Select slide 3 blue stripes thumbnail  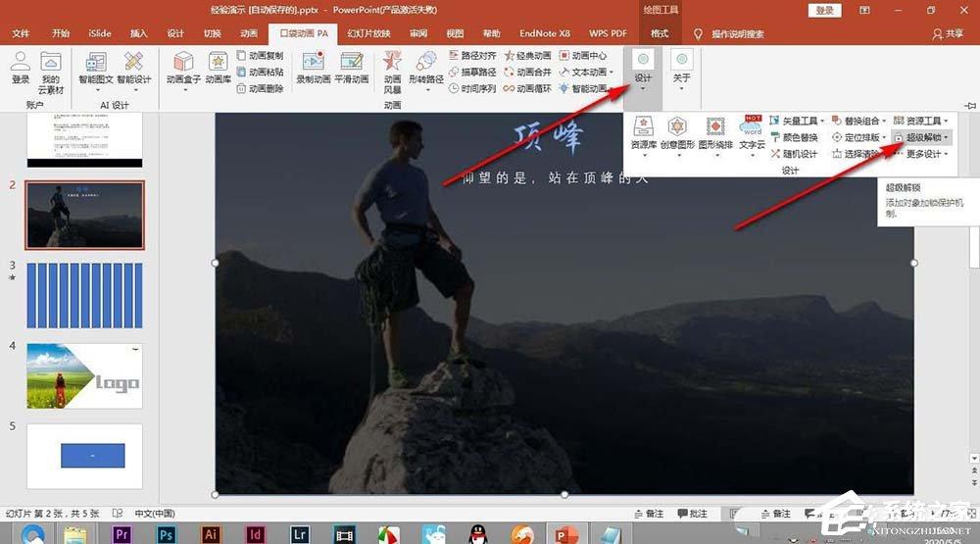[x=84, y=295]
